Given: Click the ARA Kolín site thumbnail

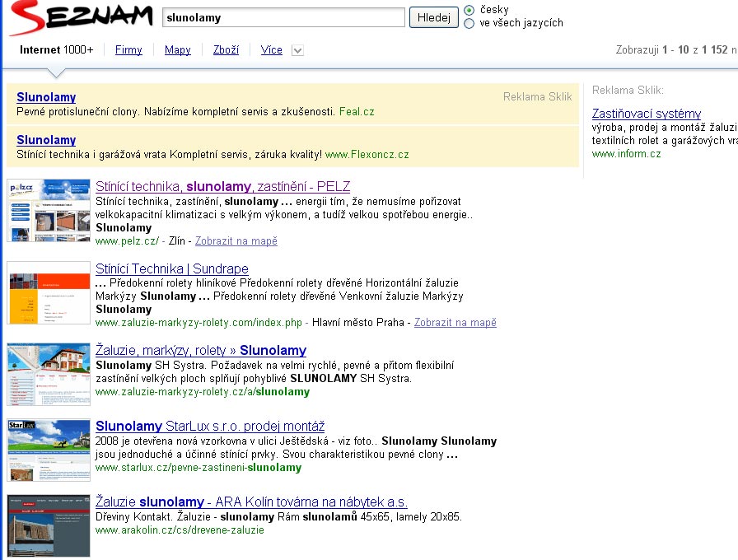Looking at the screenshot, I should (49, 525).
